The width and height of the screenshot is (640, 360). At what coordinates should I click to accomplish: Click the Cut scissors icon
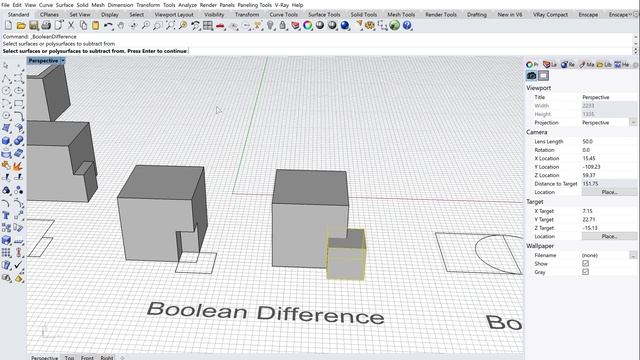(71, 26)
